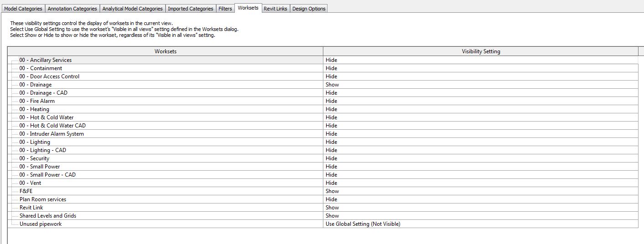Change visibility setting for 00 - Lighting

(480, 142)
